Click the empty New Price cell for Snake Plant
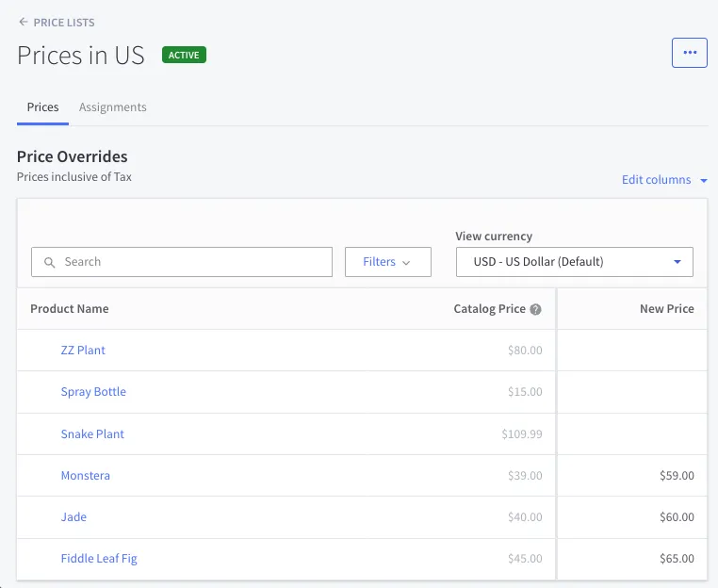This screenshot has width=718, height=588. pos(632,434)
